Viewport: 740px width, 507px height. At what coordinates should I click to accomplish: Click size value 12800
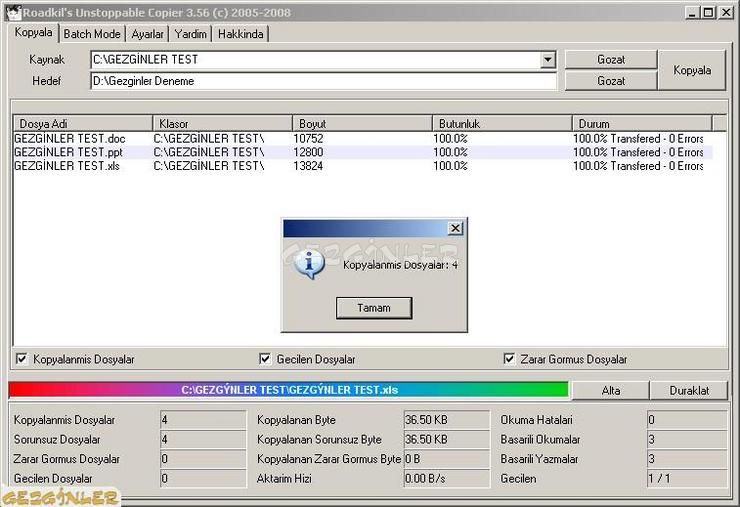click(x=308, y=152)
